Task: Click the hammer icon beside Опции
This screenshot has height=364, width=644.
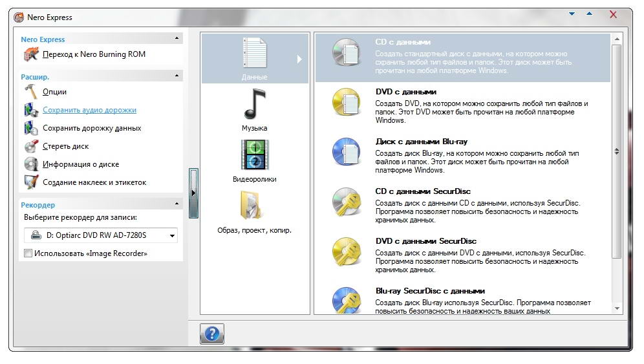Action: 31,92
